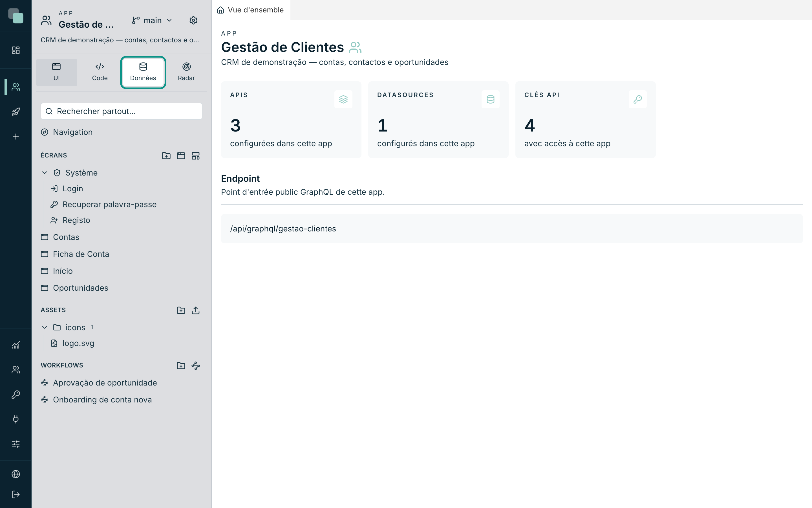Open the Navigation item

click(122, 132)
